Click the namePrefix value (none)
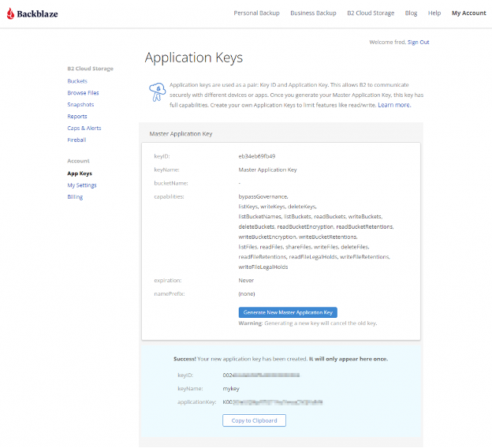This screenshot has width=492, height=448. [247, 294]
